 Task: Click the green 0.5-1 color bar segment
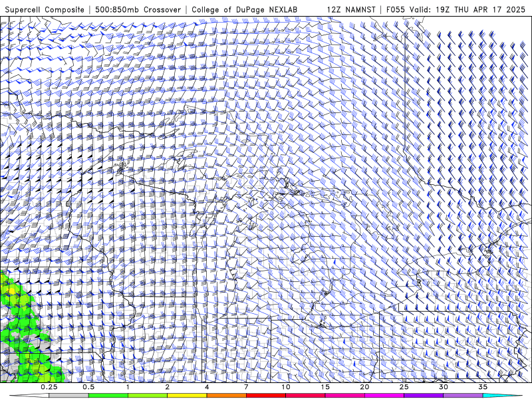(x=108, y=396)
